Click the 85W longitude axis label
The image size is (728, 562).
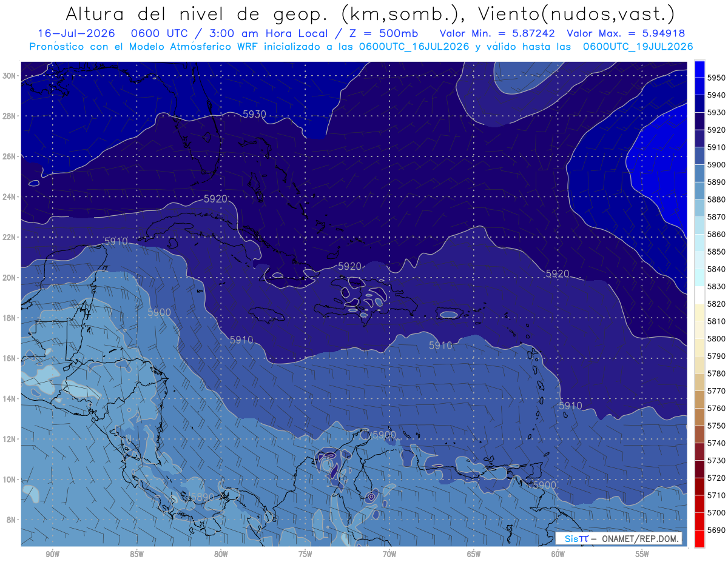(136, 554)
